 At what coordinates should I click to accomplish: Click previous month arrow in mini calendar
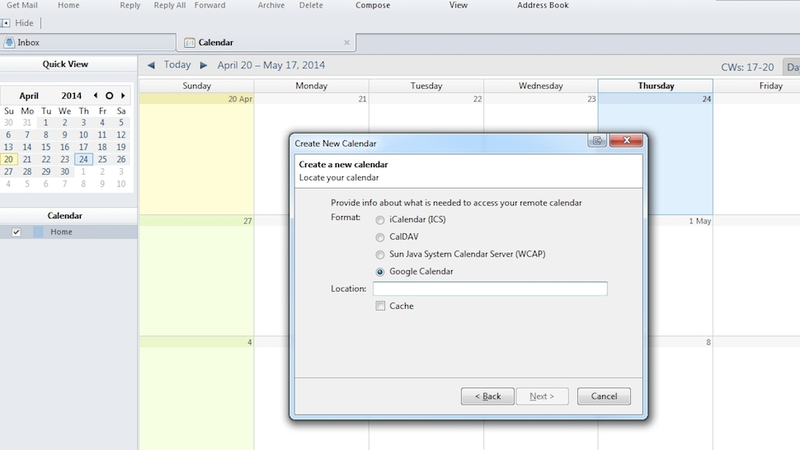95,95
